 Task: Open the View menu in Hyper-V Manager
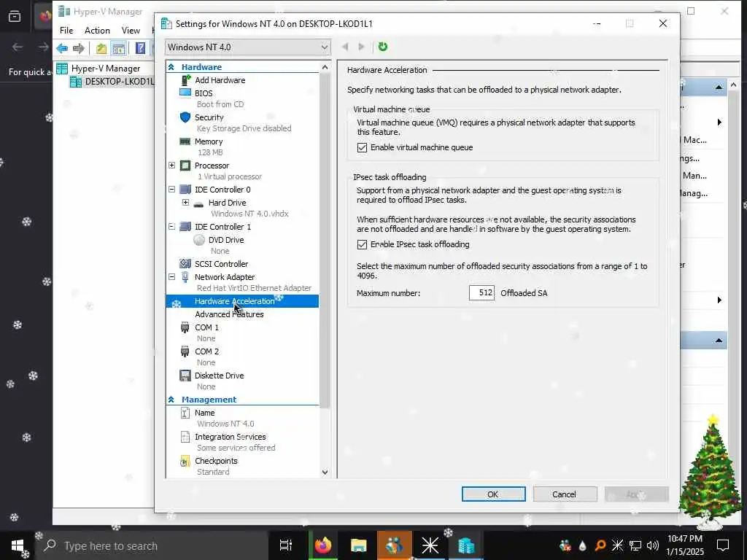[131, 31]
